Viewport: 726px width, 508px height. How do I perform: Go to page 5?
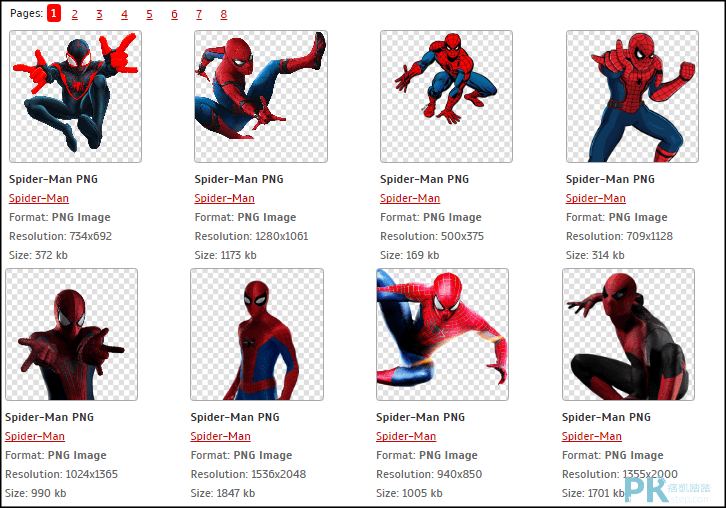149,14
